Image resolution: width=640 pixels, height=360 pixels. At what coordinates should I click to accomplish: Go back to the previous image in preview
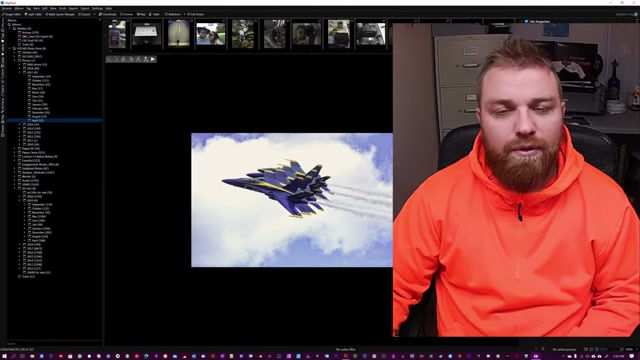pyautogui.click(x=109, y=59)
